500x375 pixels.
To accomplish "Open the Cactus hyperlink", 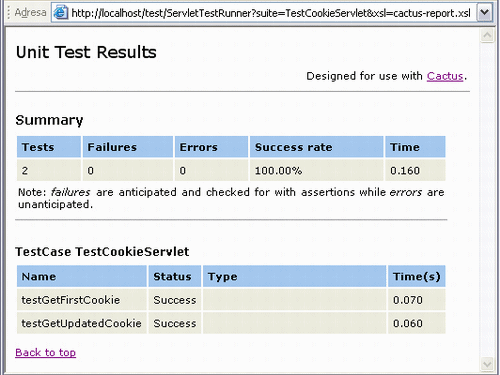I will coord(445,76).
